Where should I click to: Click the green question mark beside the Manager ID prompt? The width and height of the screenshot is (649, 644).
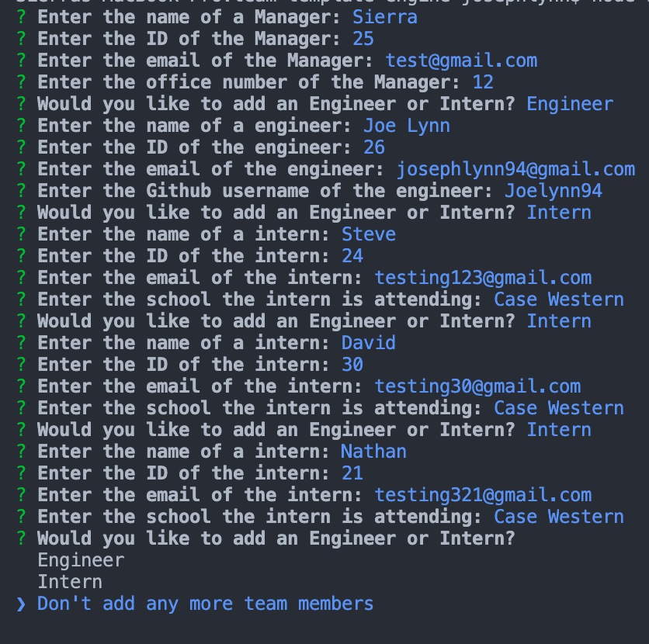point(21,39)
